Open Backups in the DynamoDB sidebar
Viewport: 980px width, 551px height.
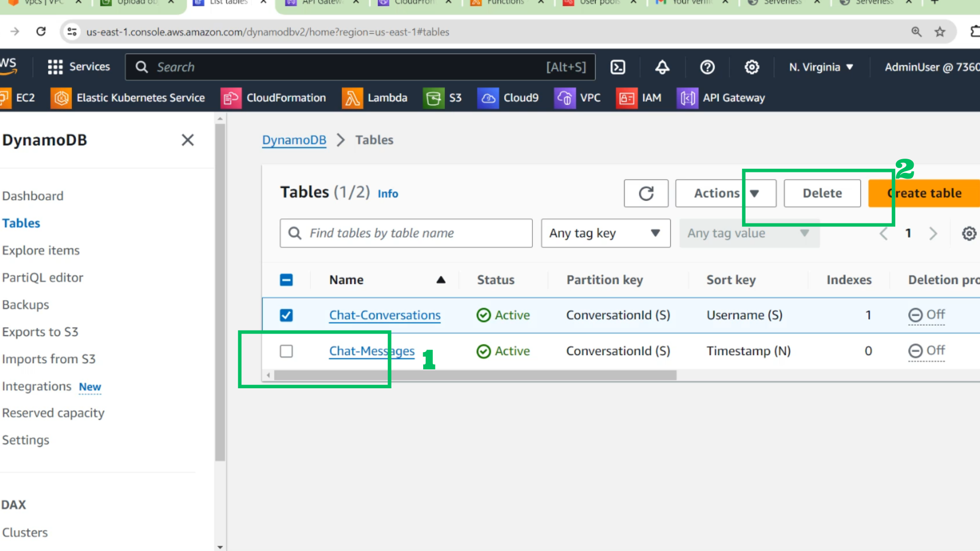tap(26, 305)
